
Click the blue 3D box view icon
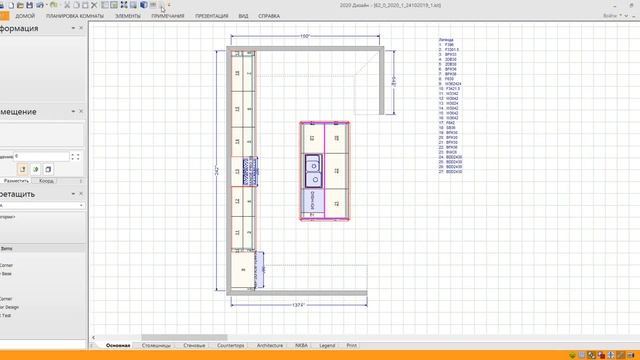[x=144, y=5]
